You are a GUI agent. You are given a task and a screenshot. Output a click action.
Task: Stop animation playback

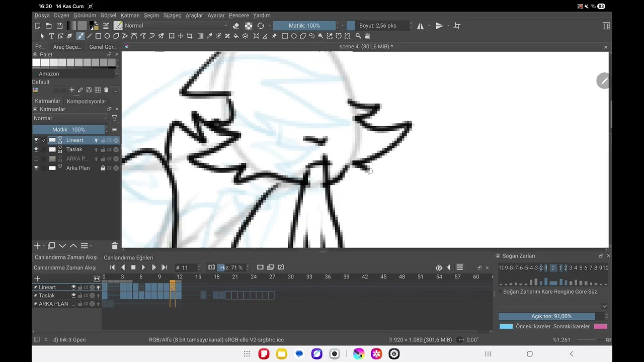click(133, 267)
